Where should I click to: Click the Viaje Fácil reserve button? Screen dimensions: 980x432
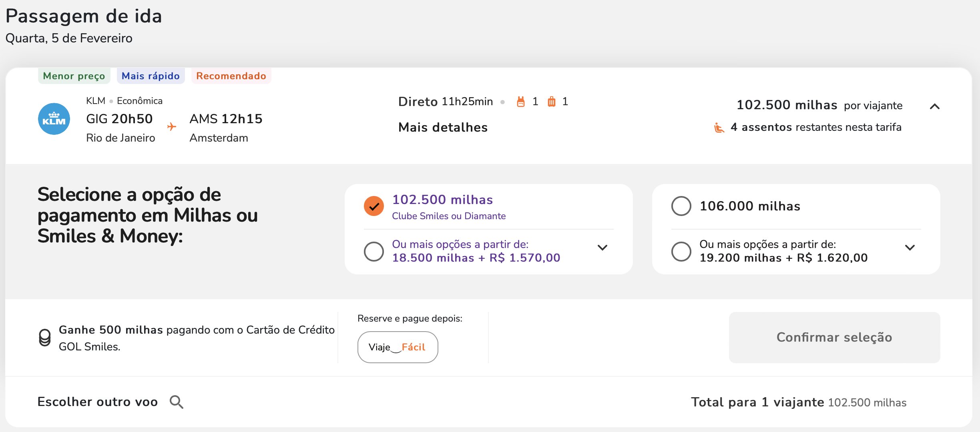coord(398,347)
